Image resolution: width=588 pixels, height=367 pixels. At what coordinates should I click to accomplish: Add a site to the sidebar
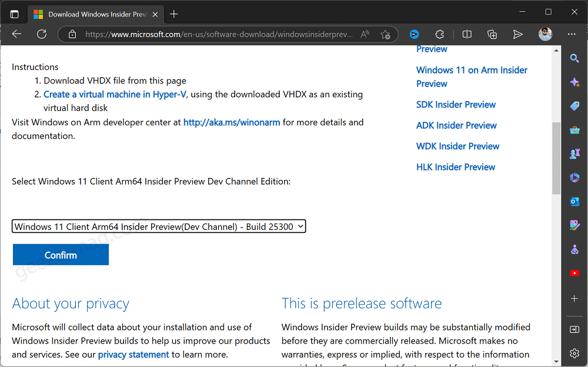coord(574,299)
